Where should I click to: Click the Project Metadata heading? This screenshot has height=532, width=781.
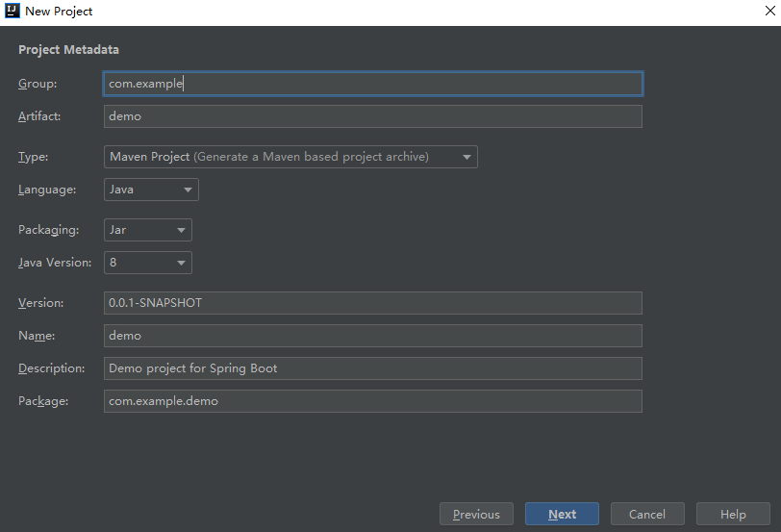click(x=68, y=50)
